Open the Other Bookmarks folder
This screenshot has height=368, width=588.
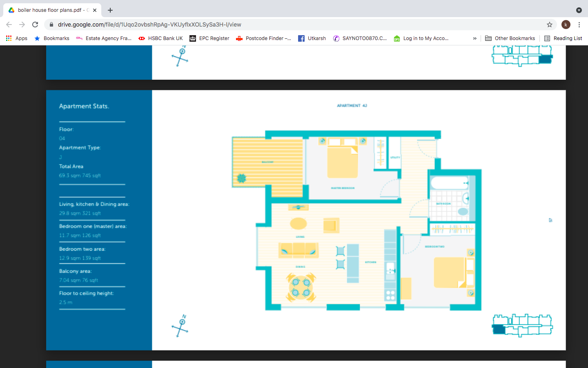pyautogui.click(x=510, y=38)
